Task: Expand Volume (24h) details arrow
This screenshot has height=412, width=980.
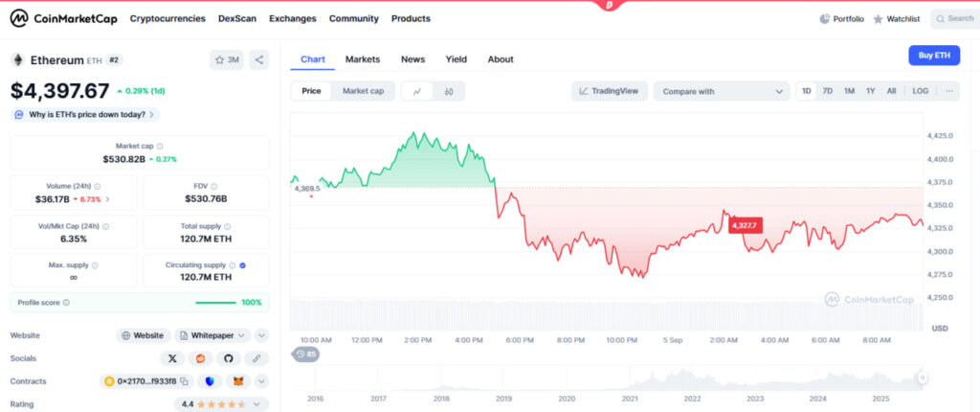Action: 107,199
